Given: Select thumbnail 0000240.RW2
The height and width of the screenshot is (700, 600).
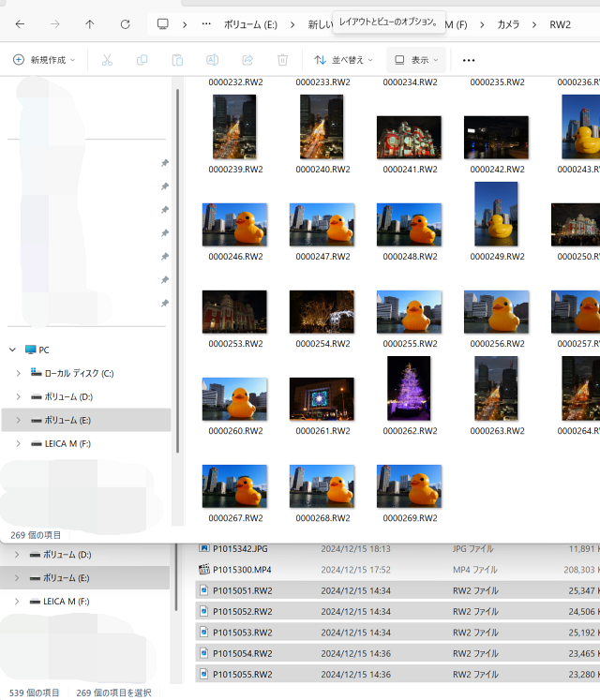Looking at the screenshot, I should coord(322,127).
